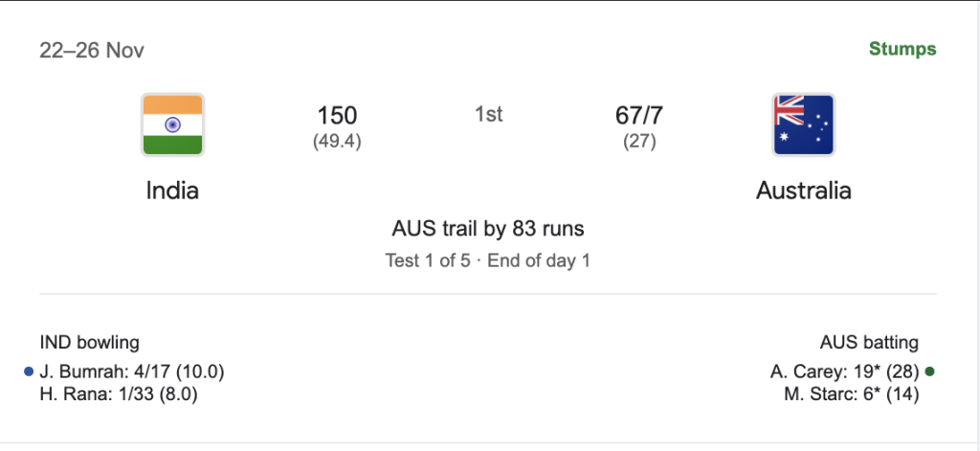The width and height of the screenshot is (980, 451).
Task: Click the blue dot beside J. Bumrah
Action: 29,372
